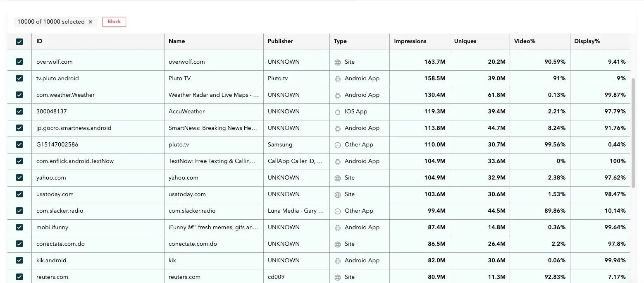Click the '44.5M' uniques value
This screenshot has height=283, width=644.
pos(496,211)
